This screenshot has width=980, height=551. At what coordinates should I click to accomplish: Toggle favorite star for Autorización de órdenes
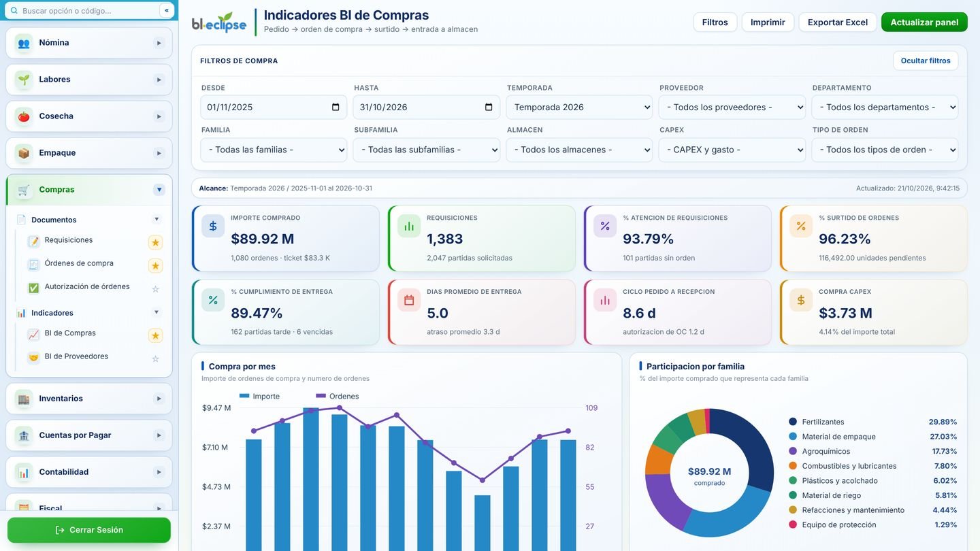pyautogui.click(x=155, y=289)
